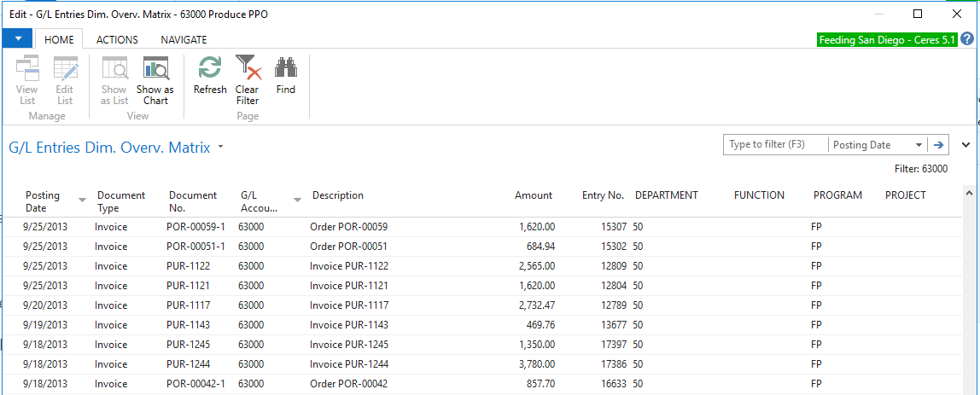Click inside the Type to filter box
Image resolution: width=980 pixels, height=395 pixels.
[x=775, y=145]
